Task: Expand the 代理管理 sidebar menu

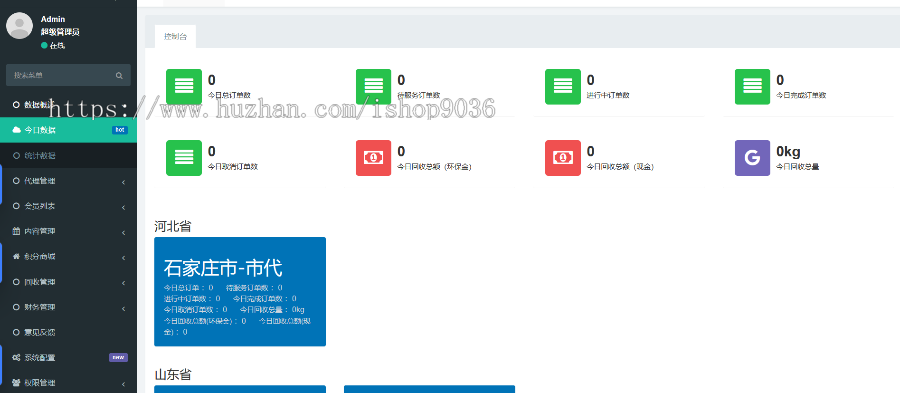Action: (x=68, y=181)
